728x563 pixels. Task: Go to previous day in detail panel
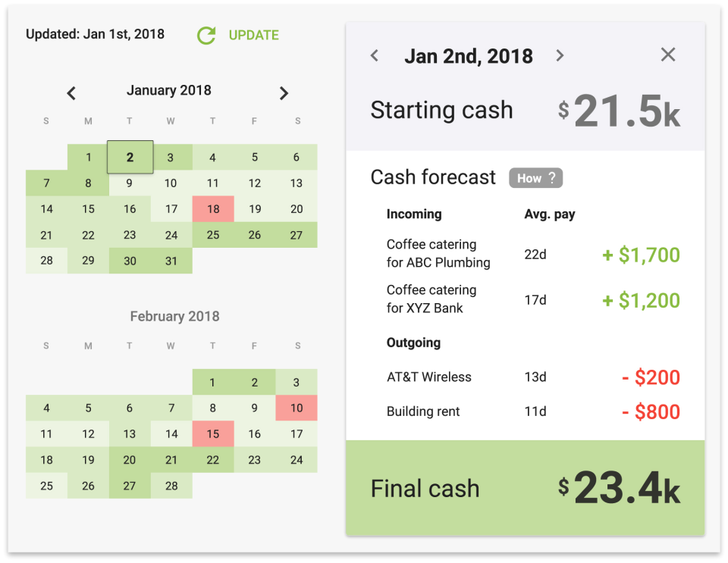(375, 55)
